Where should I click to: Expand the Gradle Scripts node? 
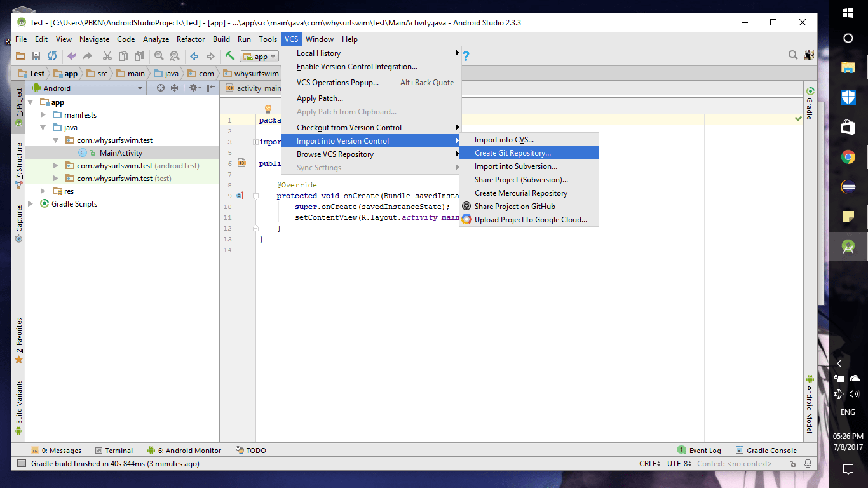(30, 204)
